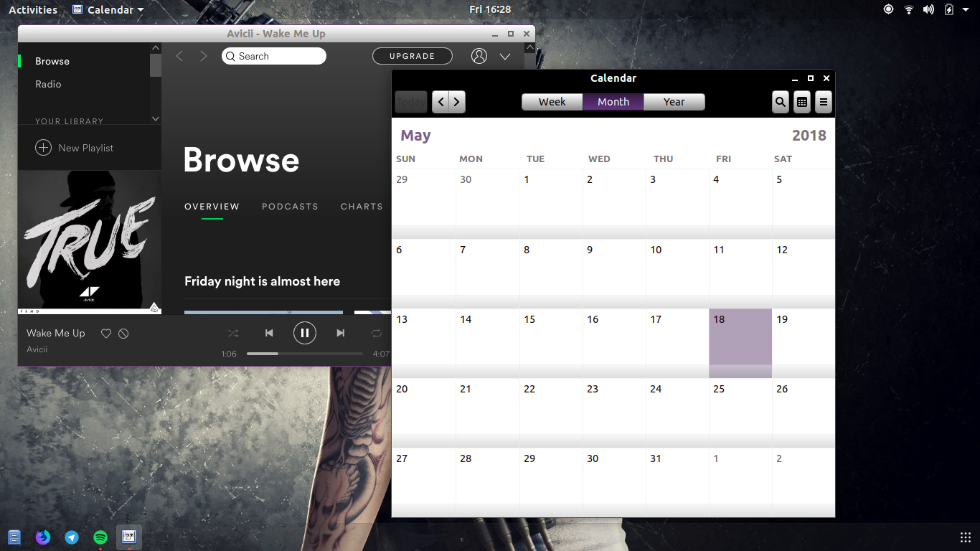Click the TRUE album cover art
Screen dimensions: 980x551
[x=90, y=242]
